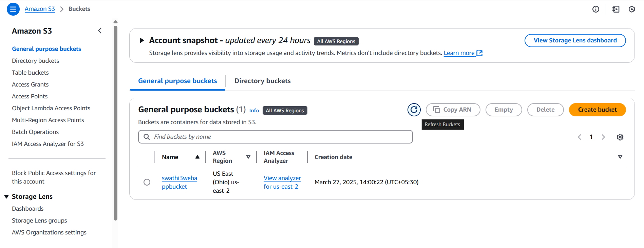
Task: Click the Copy ARN button
Action: click(x=453, y=110)
